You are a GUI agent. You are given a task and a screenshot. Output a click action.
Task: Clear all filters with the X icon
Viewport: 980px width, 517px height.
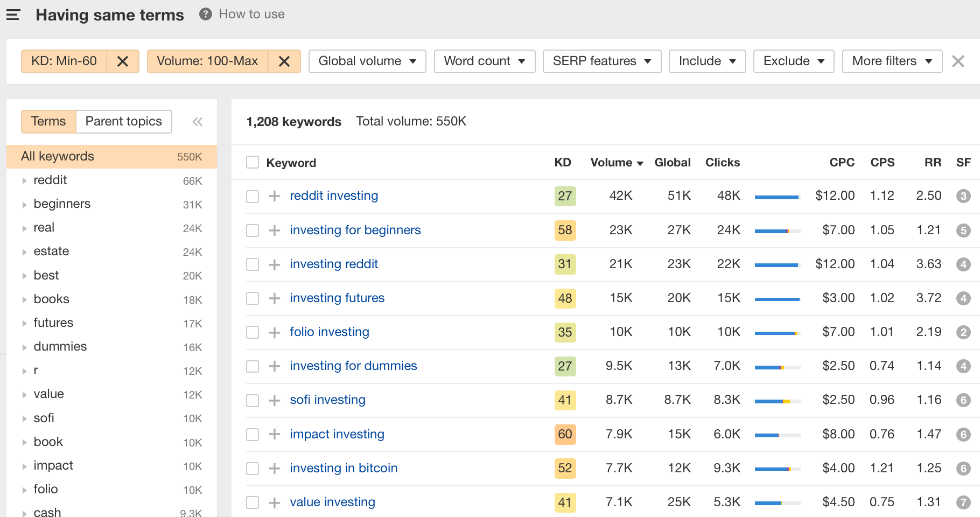pyautogui.click(x=958, y=61)
